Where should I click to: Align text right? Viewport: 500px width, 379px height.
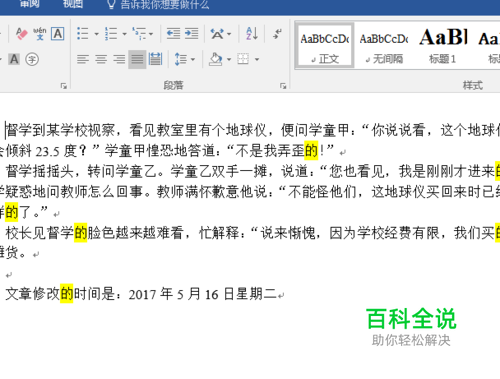(119, 60)
